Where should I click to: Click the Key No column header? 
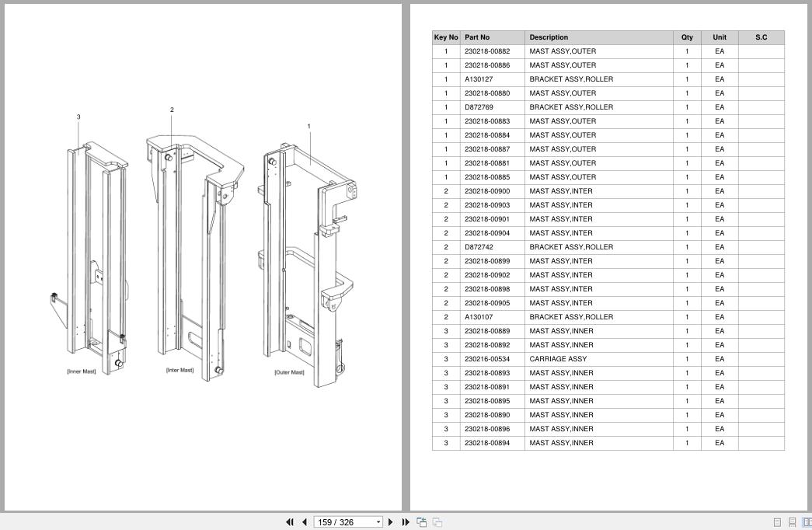(446, 37)
